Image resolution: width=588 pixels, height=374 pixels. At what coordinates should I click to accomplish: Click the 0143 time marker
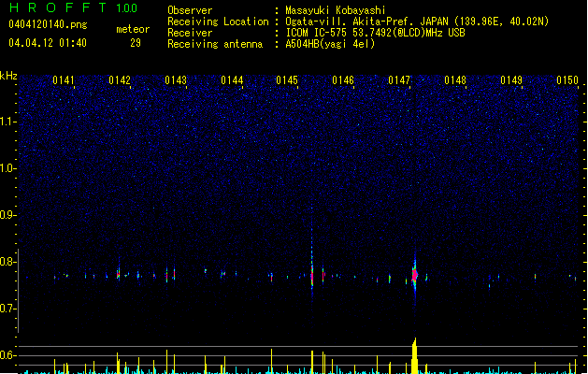[x=176, y=80]
